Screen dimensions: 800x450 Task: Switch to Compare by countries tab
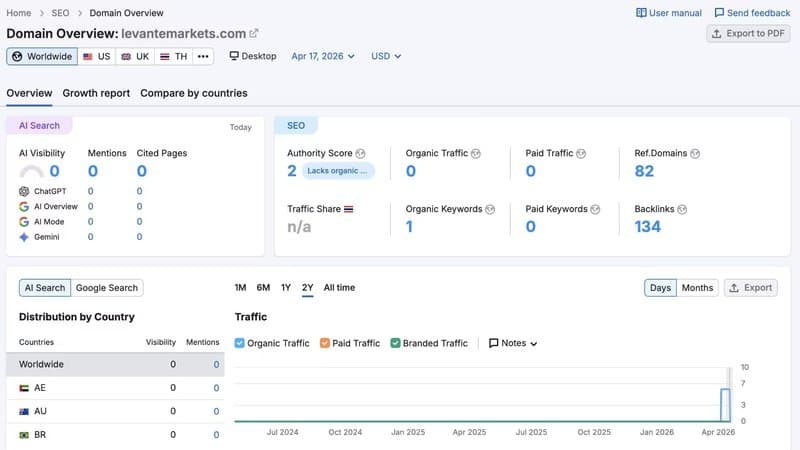pos(194,93)
